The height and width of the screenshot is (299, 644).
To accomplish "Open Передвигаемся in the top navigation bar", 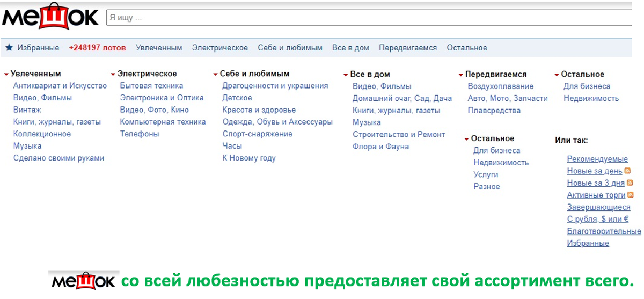I will click(408, 48).
